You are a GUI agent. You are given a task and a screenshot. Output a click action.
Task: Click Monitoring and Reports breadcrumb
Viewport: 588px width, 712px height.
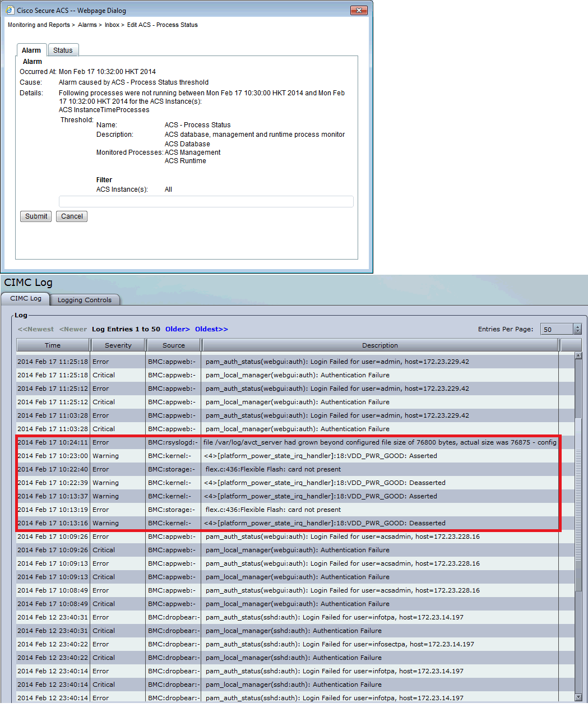click(39, 25)
